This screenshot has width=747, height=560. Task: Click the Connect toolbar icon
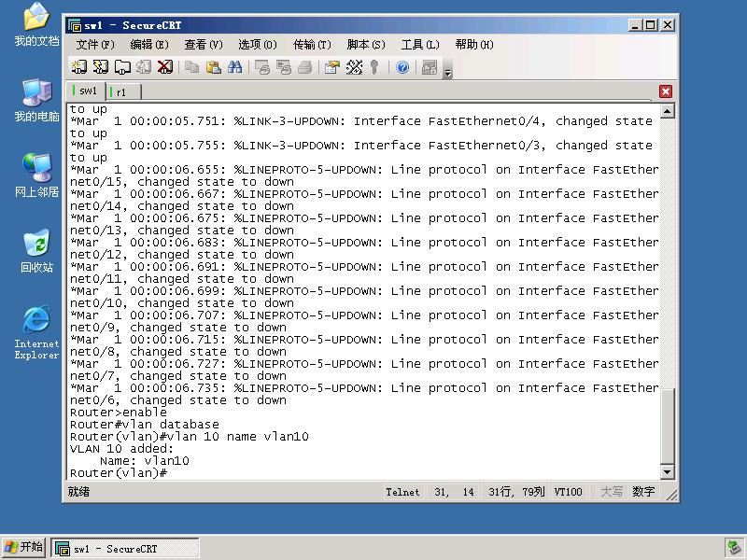(x=79, y=67)
